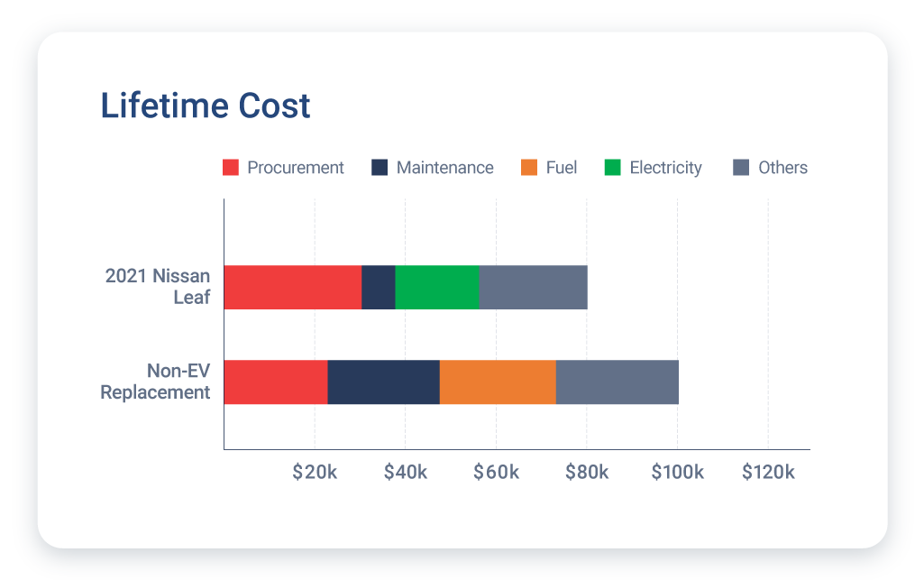This screenshot has width=924, height=580.
Task: Select the orange Fuel segment of Non-EV bar
Action: click(x=497, y=380)
